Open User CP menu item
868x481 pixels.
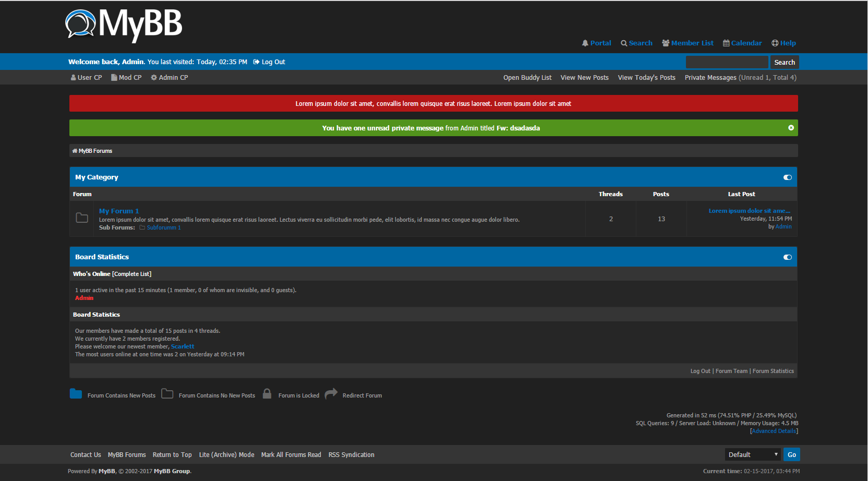click(87, 78)
